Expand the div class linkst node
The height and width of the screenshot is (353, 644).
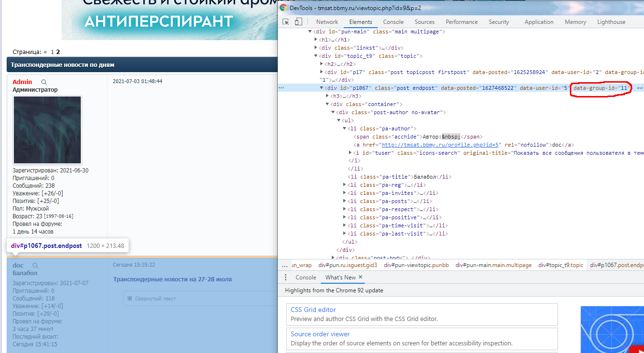click(316, 48)
